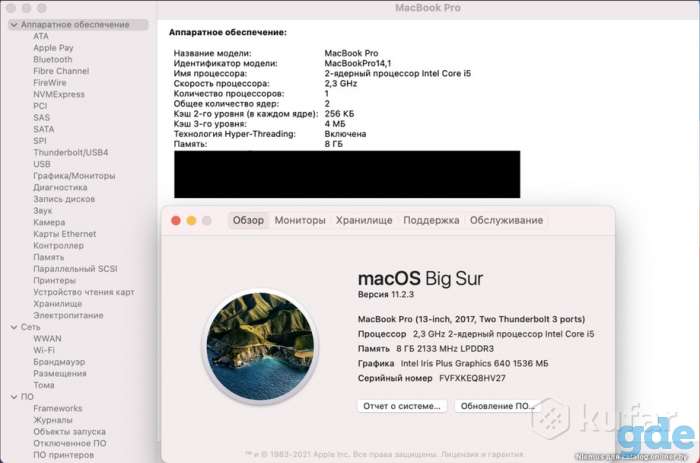Select Frameworks in the sidebar
The height and width of the screenshot is (463, 700).
click(x=58, y=409)
